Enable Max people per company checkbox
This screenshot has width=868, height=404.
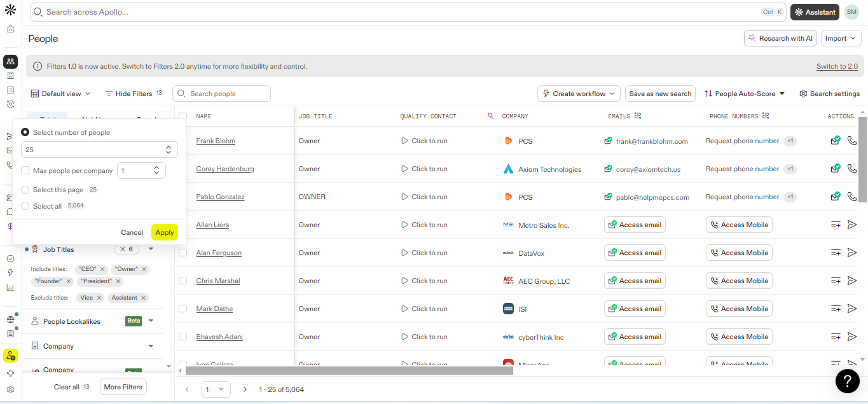[x=25, y=171]
